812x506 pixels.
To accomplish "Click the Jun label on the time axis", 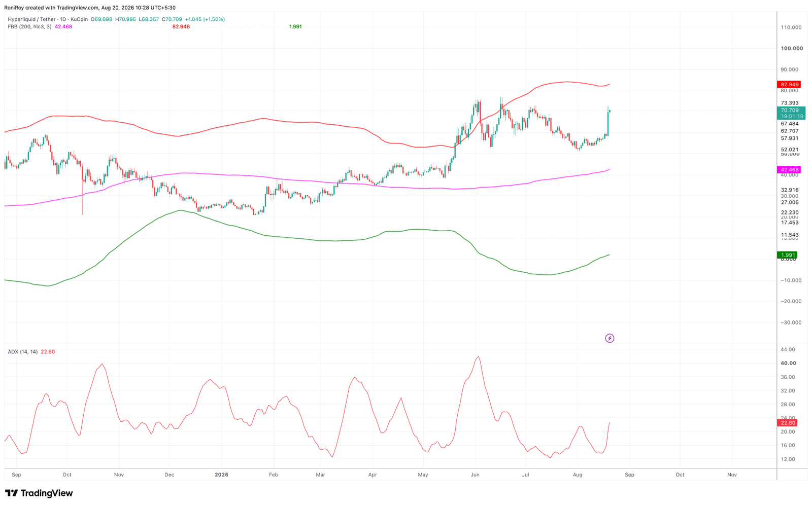I will coord(475,475).
